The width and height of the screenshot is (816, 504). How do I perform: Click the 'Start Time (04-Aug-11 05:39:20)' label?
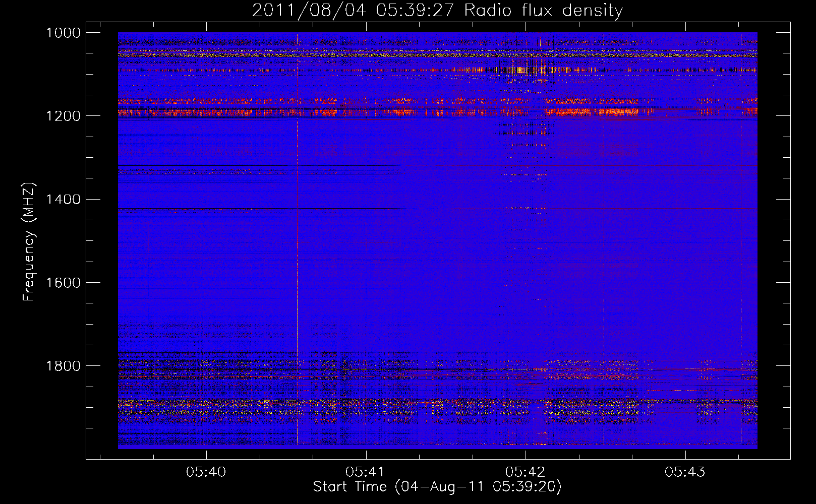pos(437,487)
